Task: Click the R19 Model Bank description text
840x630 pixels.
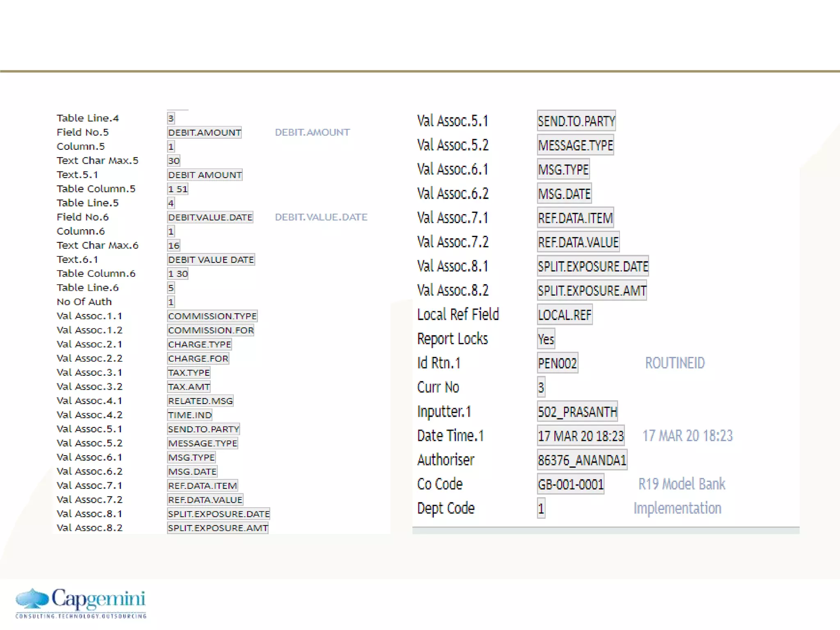Action: pyautogui.click(x=682, y=484)
